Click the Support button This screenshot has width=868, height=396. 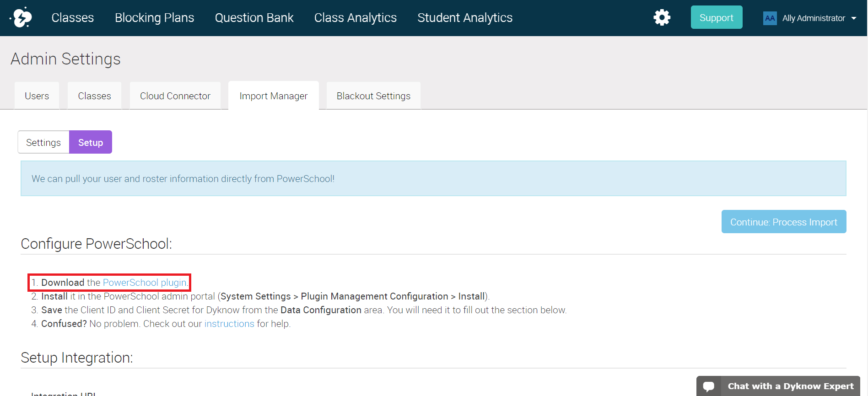coord(716,17)
